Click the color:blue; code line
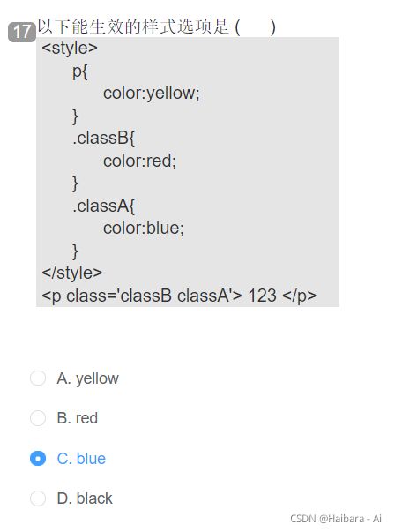The width and height of the screenshot is (395, 532). pyautogui.click(x=144, y=228)
